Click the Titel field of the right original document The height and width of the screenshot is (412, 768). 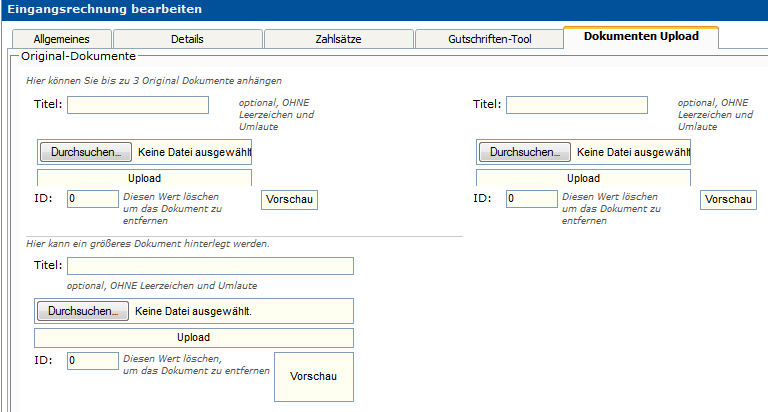(577, 105)
